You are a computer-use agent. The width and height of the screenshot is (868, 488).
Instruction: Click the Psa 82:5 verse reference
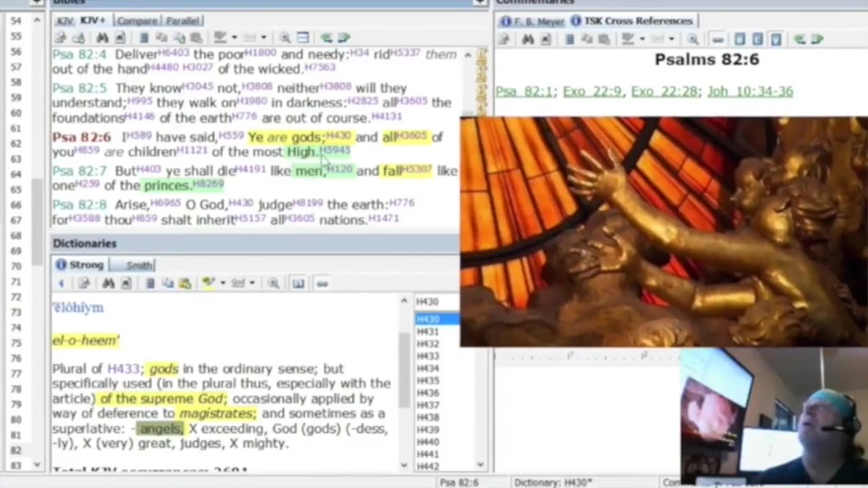click(x=79, y=88)
